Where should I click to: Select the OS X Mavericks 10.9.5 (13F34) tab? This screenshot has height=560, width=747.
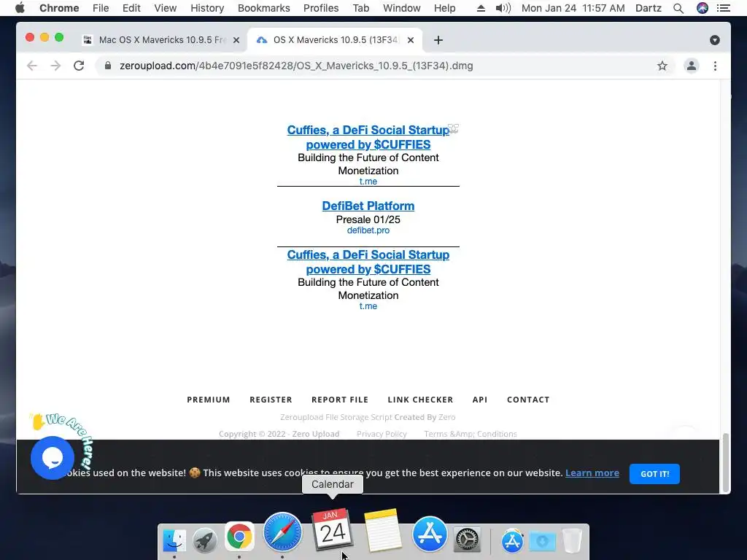click(335, 40)
